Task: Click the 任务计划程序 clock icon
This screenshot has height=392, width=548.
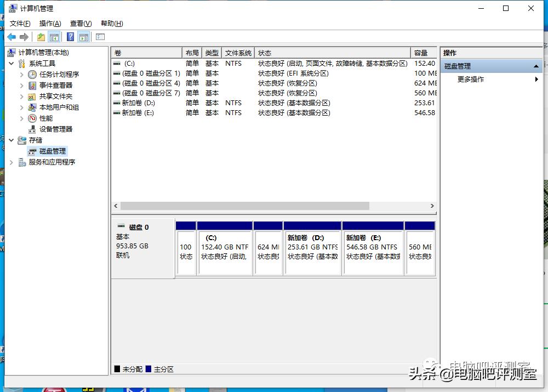Action: tap(32, 74)
